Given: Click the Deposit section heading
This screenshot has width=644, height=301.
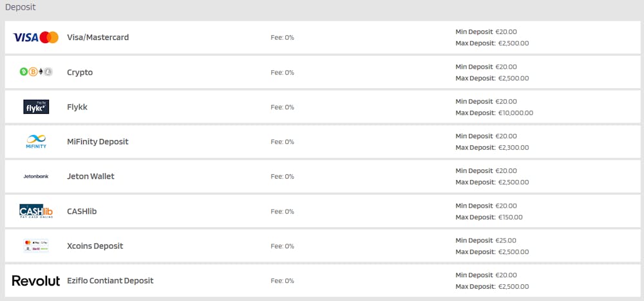Looking at the screenshot, I should click(21, 7).
